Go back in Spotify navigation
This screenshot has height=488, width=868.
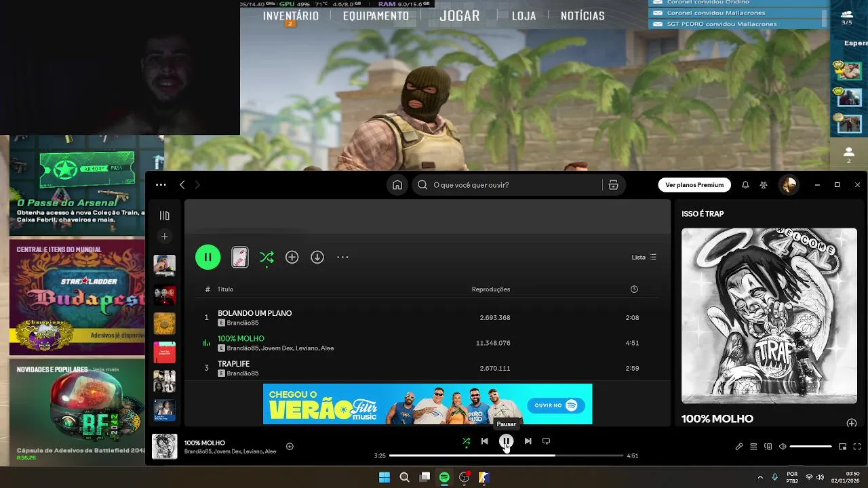point(182,185)
